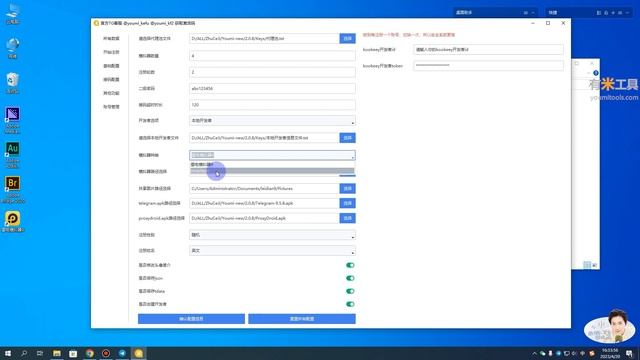Image resolution: width=640 pixels, height=360 pixels.
Task: Click browse button for local developer file
Action: point(347,138)
